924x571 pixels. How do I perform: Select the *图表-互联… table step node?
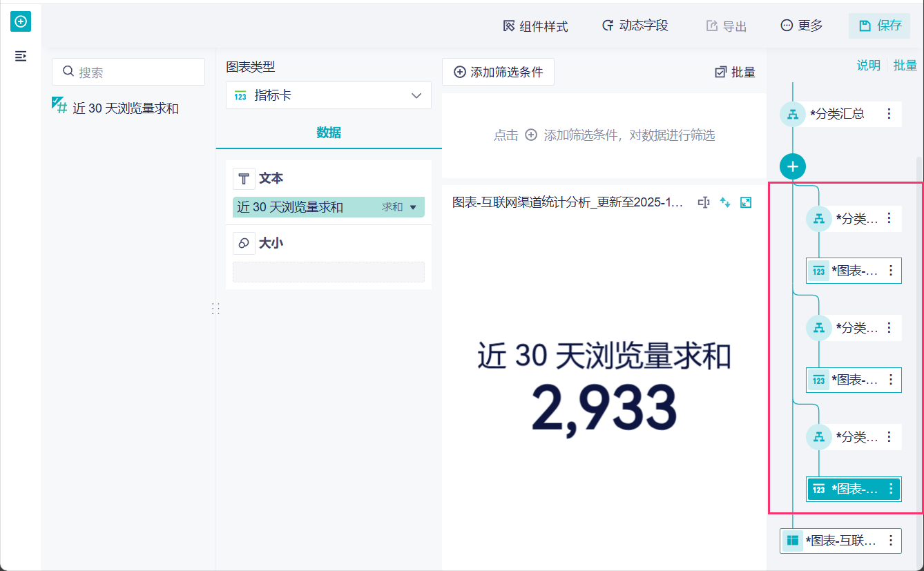840,541
